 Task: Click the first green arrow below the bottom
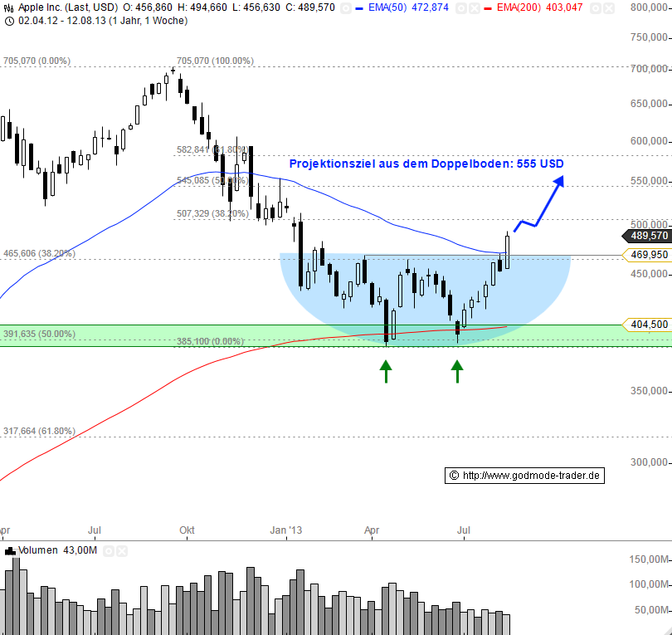click(387, 370)
